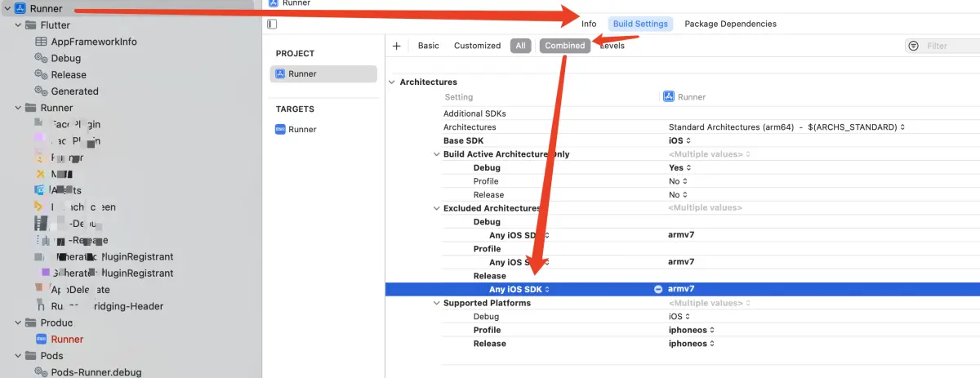Switch to the Info tab

tap(589, 24)
